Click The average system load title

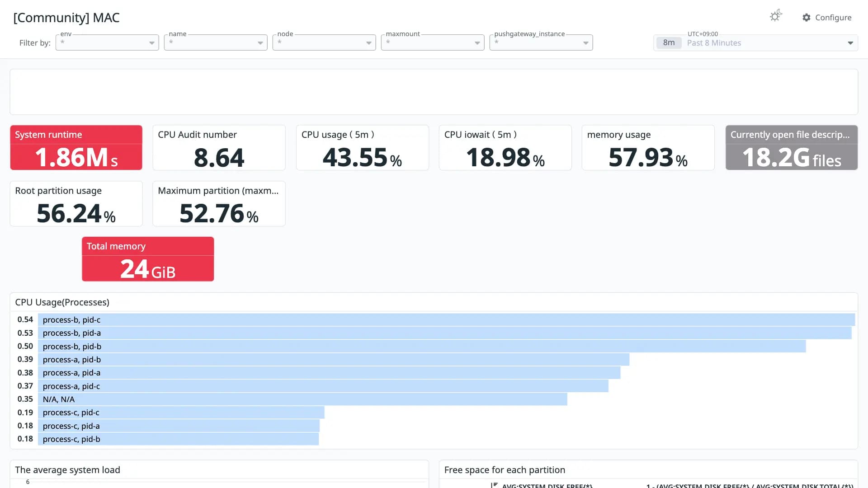pos(67,470)
